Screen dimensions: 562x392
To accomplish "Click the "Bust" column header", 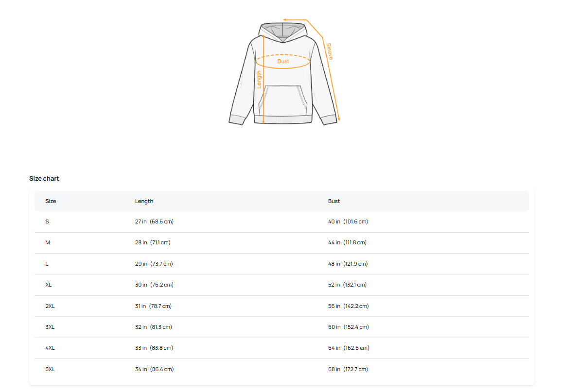I will 334,201.
